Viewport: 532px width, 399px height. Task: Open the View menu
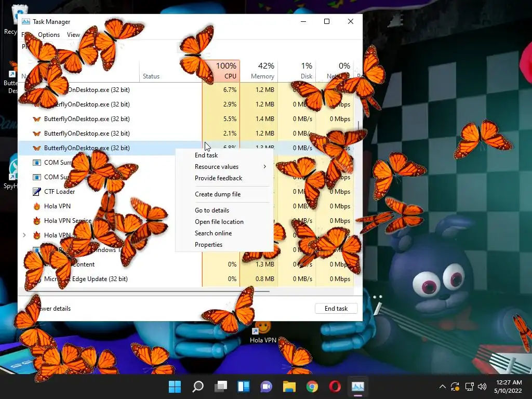pyautogui.click(x=73, y=35)
